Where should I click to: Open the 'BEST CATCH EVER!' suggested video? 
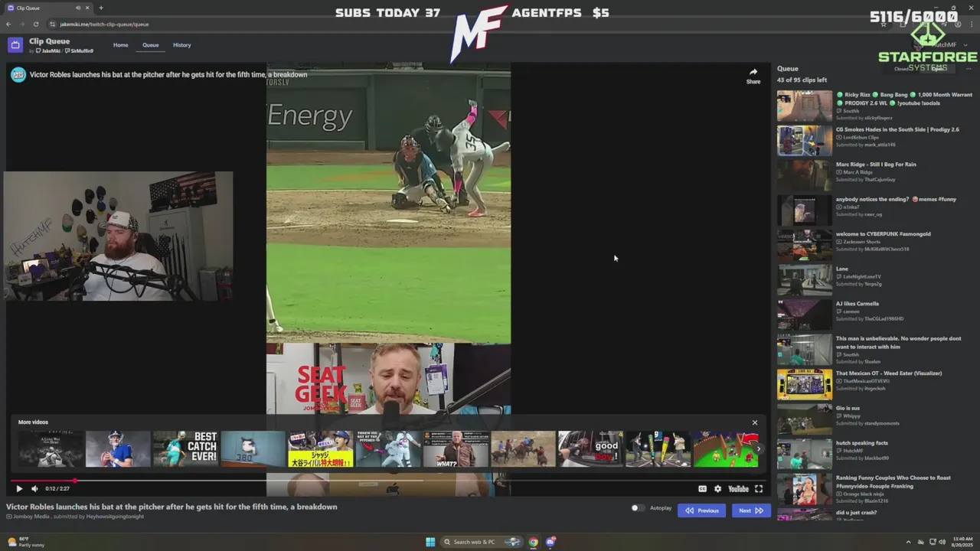tap(185, 449)
